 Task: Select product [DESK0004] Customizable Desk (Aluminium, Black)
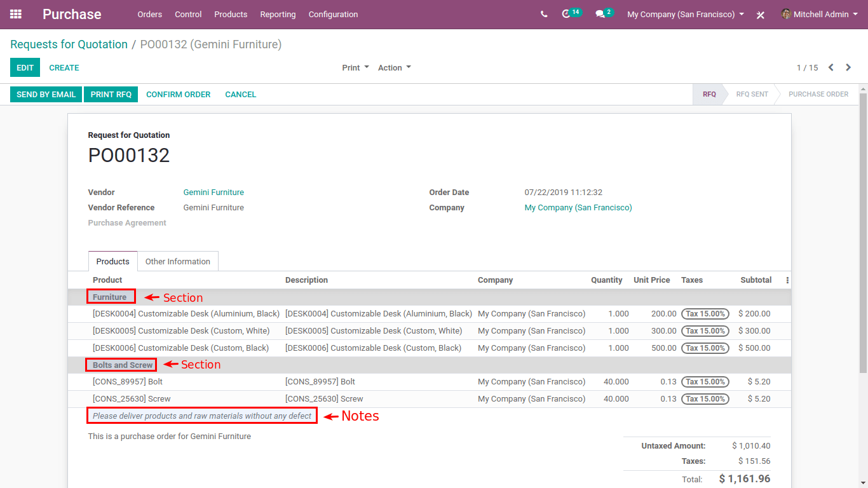186,314
